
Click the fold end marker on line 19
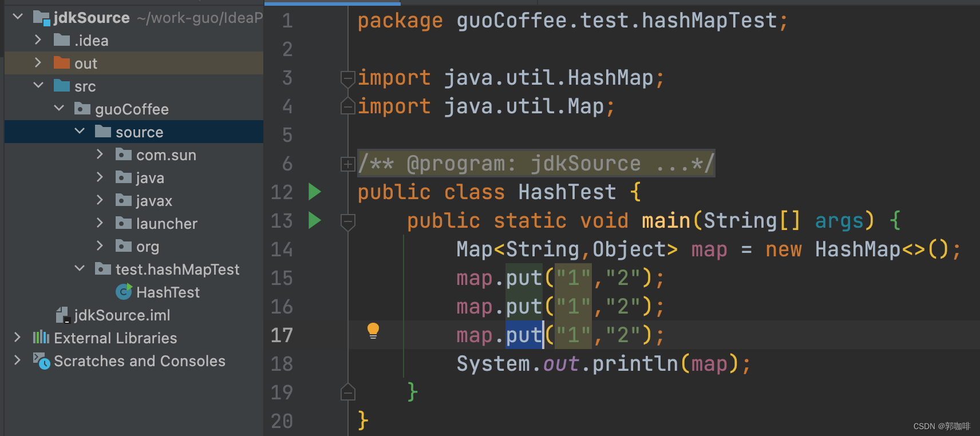coord(347,392)
